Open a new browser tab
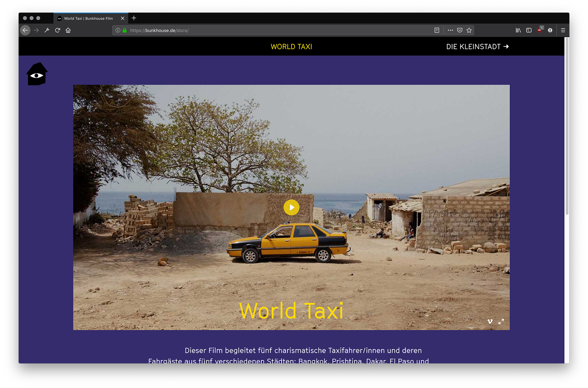Viewport: 588px width, 388px height. coord(134,18)
